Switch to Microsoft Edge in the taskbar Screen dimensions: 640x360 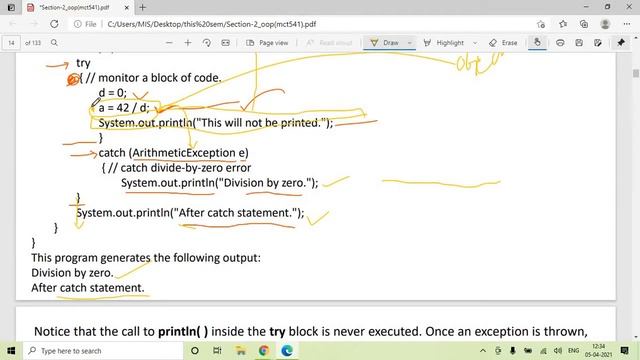click(287, 351)
